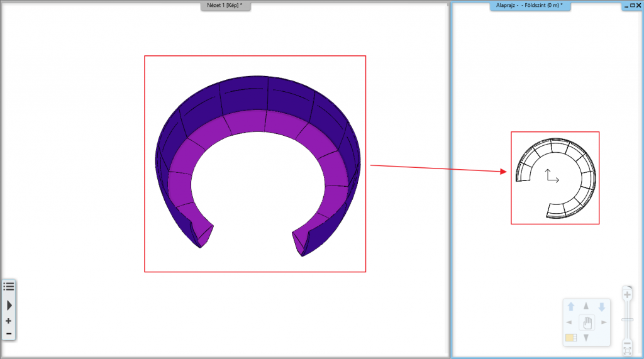Image resolution: width=644 pixels, height=359 pixels.
Task: Click the plus icon in left toolbar
Action: (9, 321)
